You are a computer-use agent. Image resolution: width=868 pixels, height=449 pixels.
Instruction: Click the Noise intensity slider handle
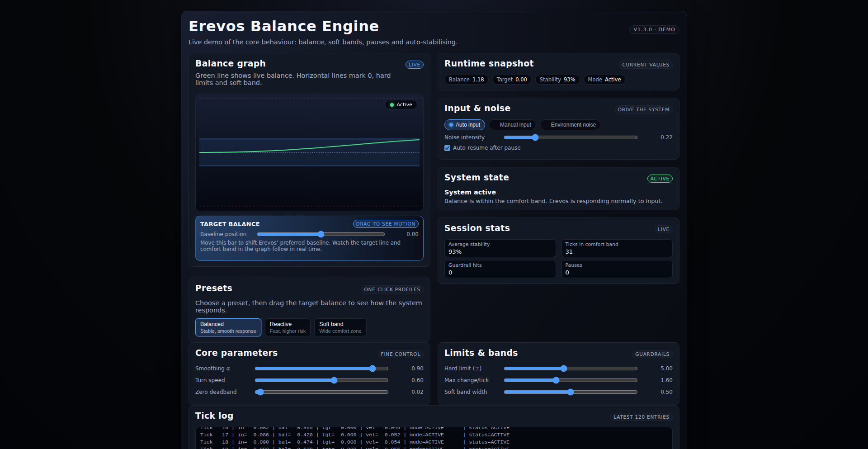tap(535, 137)
